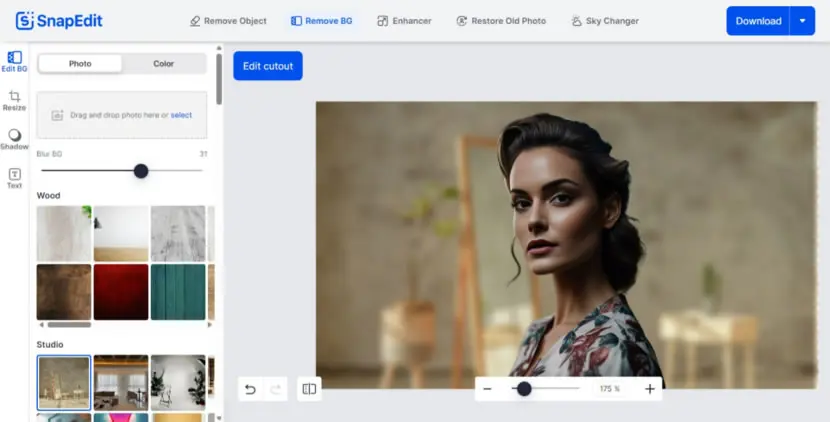This screenshot has width=830, height=422.
Task: Click the SnapEdit logo
Action: pos(59,21)
